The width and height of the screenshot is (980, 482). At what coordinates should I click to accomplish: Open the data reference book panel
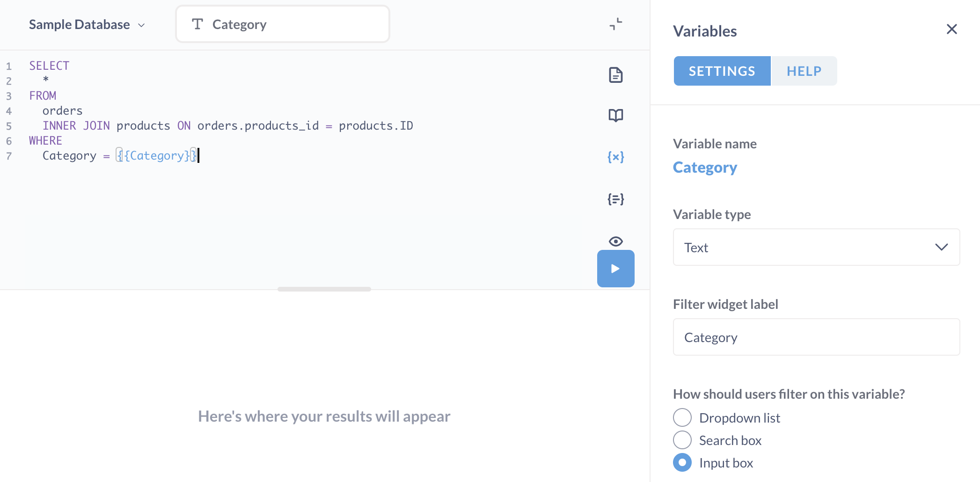(615, 115)
